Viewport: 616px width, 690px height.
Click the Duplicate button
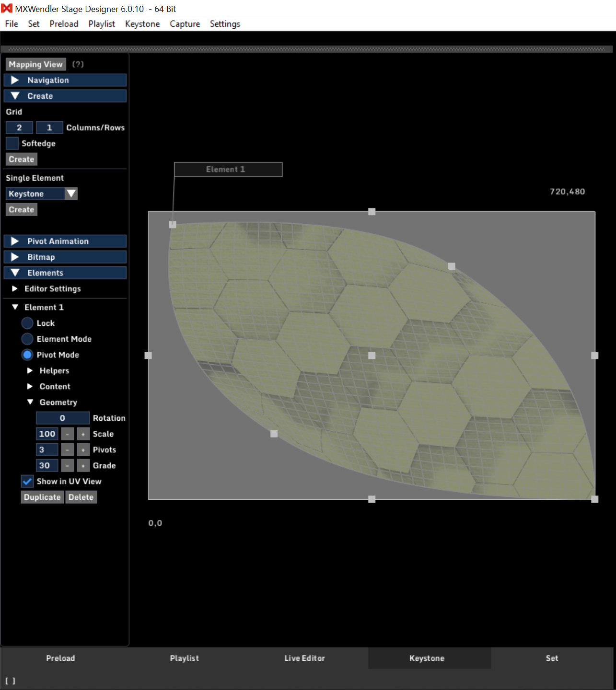pyautogui.click(x=42, y=497)
